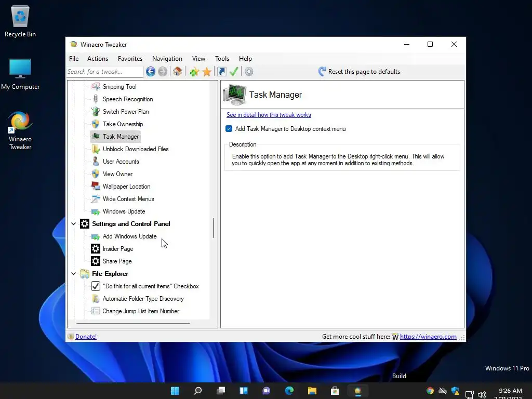Open settings gear in toolbar
Image resolution: width=532 pixels, height=399 pixels.
point(249,72)
